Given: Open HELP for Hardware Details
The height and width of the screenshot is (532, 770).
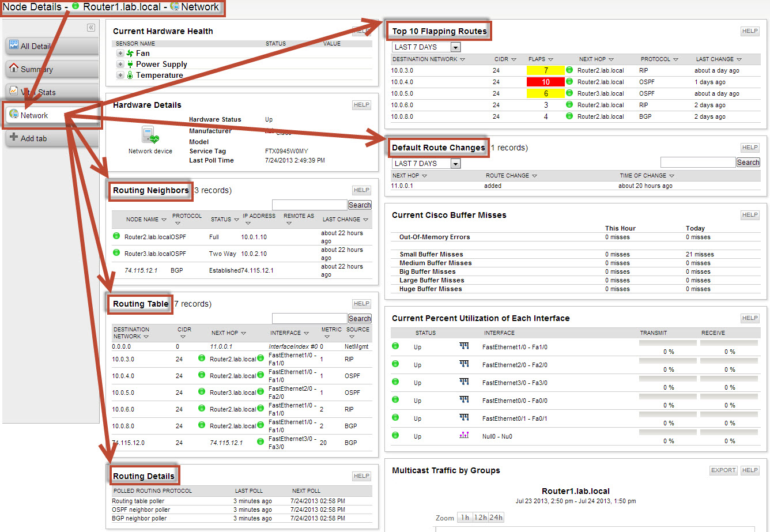Looking at the screenshot, I should [362, 105].
